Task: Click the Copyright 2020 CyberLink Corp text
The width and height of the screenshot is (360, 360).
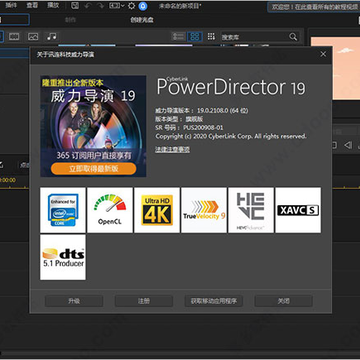Action: 231,136
